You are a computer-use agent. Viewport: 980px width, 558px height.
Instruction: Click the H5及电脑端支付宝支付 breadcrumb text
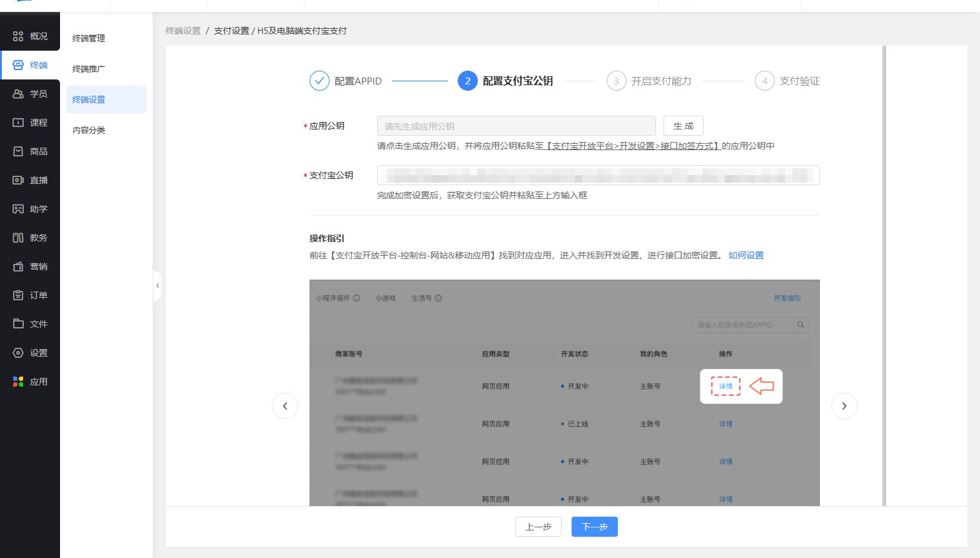[302, 31]
